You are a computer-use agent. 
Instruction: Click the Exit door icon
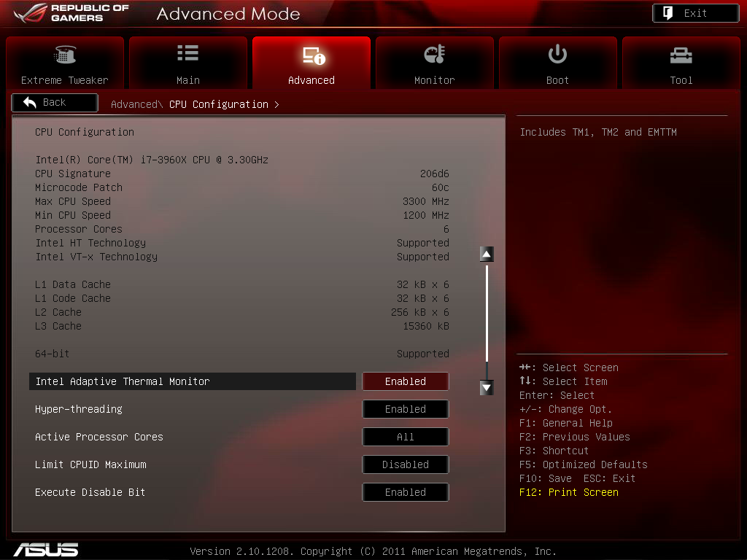667,13
